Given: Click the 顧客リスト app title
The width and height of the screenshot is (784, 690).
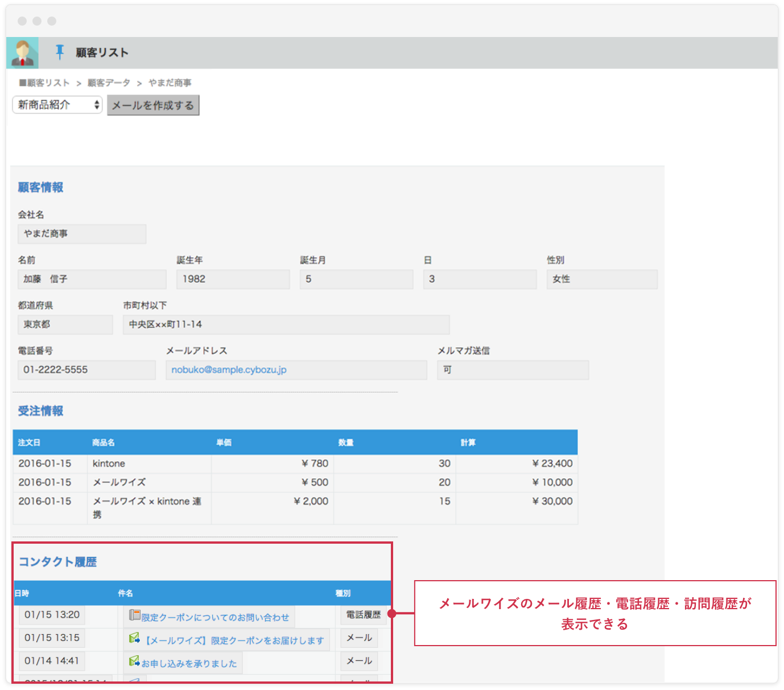Looking at the screenshot, I should tap(102, 52).
